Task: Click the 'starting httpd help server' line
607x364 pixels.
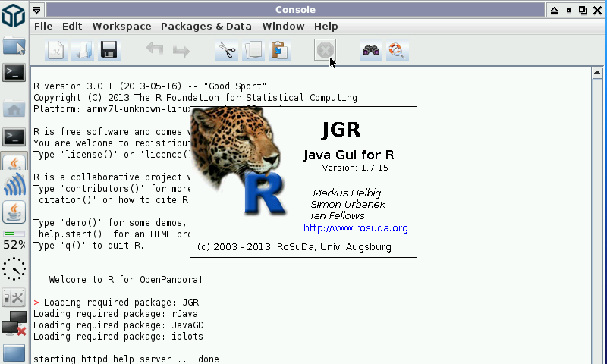Action: click(126, 359)
